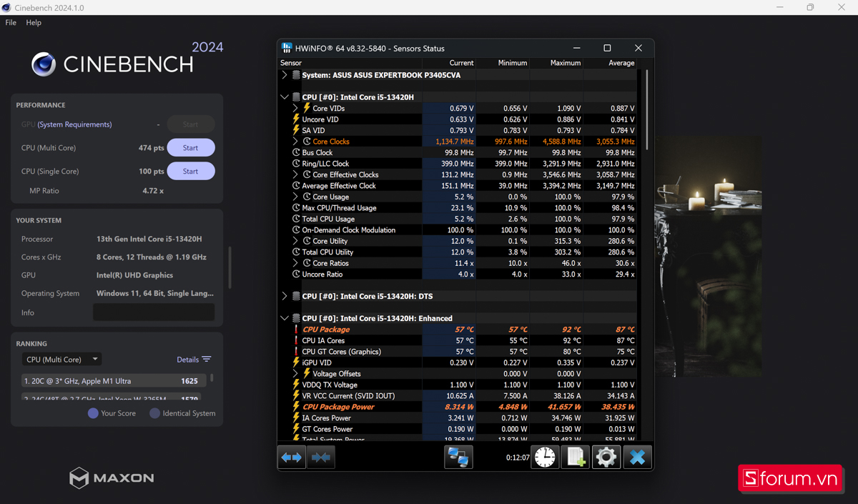Click the Info input field
This screenshot has width=858, height=504.
click(154, 312)
